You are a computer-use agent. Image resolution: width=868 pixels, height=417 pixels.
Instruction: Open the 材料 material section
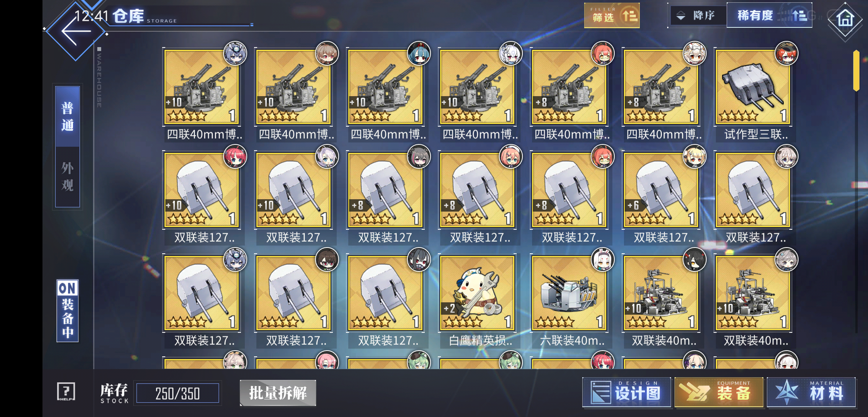(x=811, y=393)
